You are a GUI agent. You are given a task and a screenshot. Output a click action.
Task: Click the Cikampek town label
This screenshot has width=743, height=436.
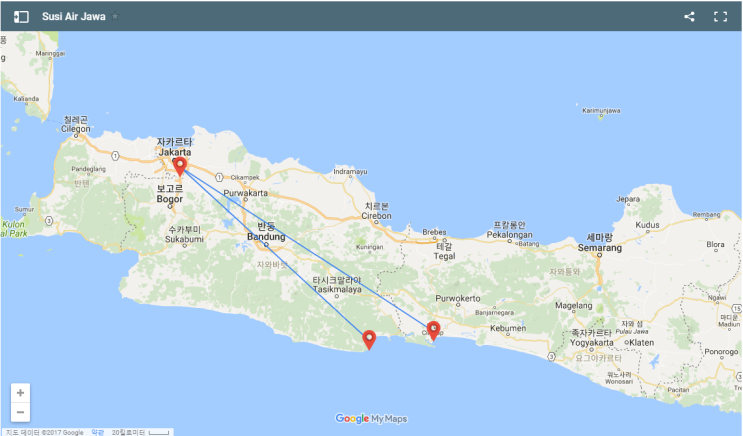point(245,177)
